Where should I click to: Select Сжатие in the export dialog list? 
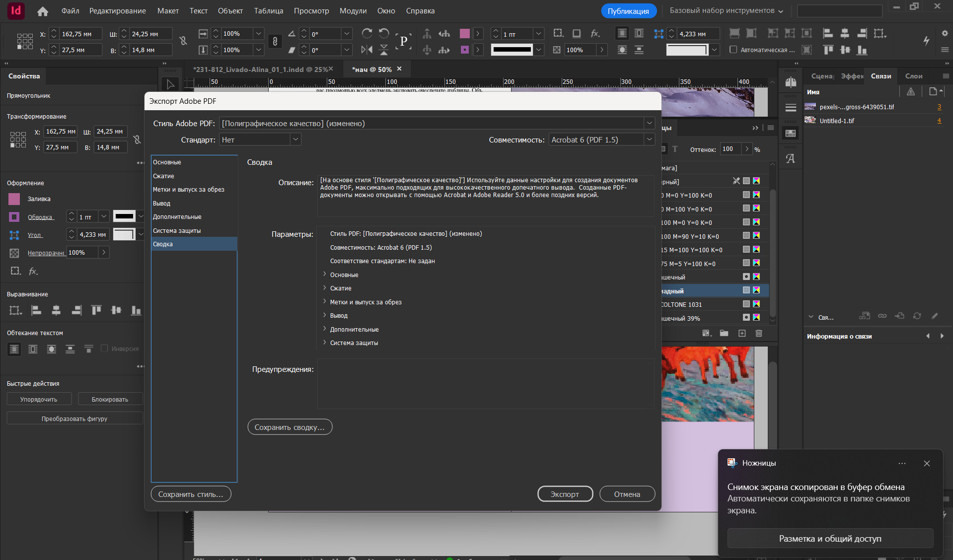194,176
